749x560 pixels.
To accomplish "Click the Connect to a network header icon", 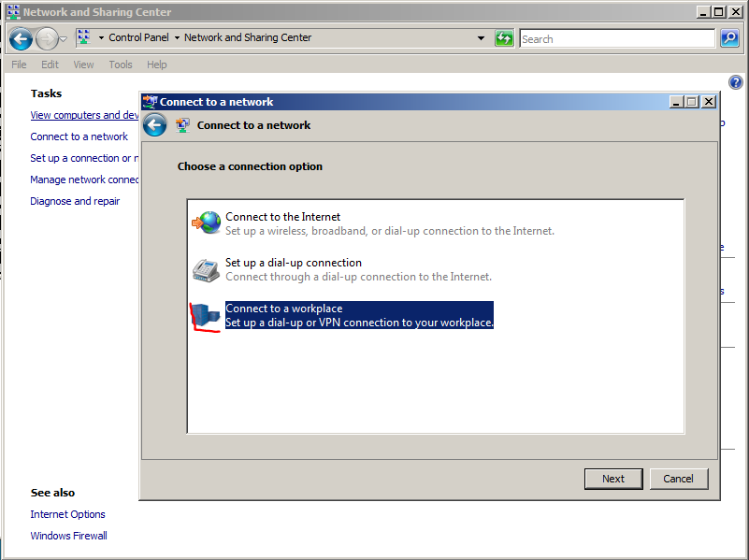I will (182, 125).
